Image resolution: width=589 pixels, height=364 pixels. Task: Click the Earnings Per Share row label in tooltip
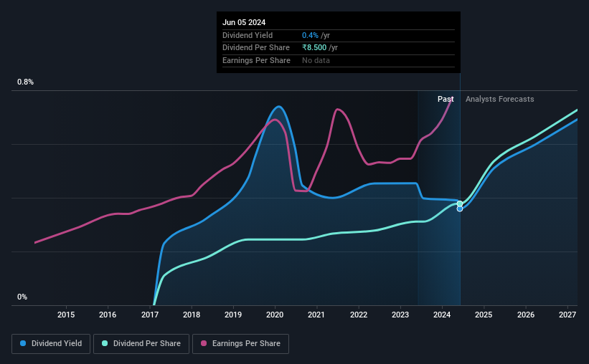[x=256, y=60]
